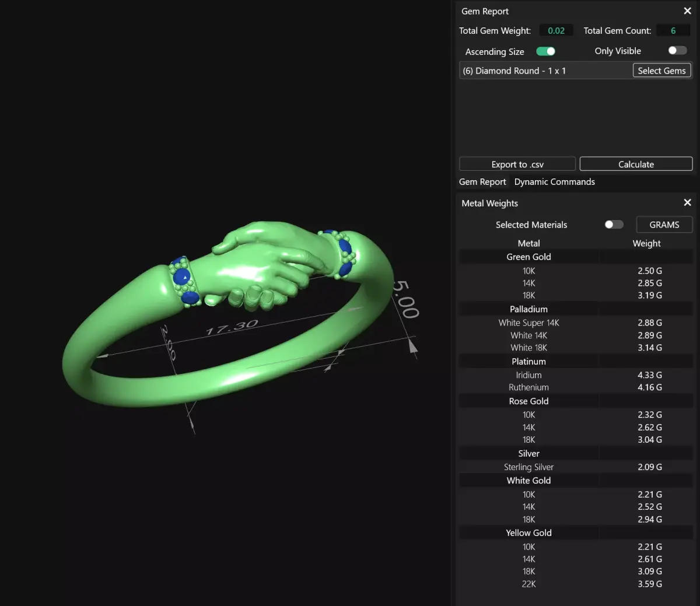The image size is (700, 606).
Task: Click the GRAMS unit button
Action: 664,225
